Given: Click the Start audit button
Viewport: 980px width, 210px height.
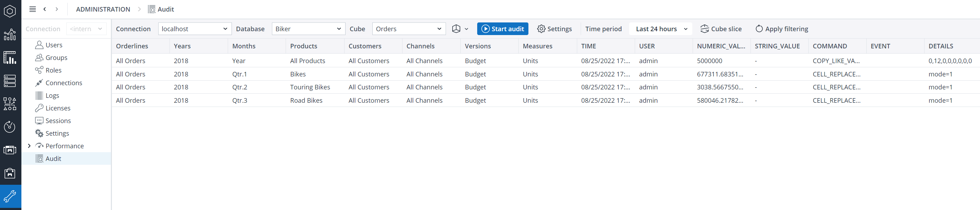Looking at the screenshot, I should coord(502,29).
